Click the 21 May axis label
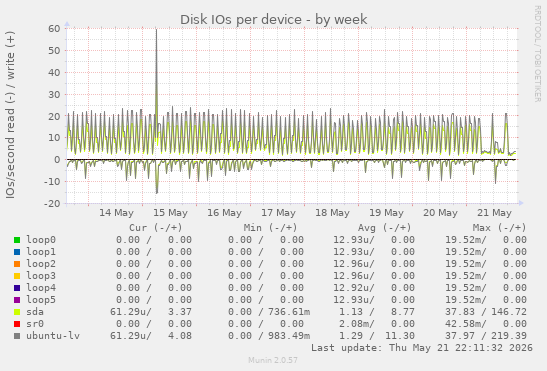Viewport: 547px width, 371px height. [494, 213]
